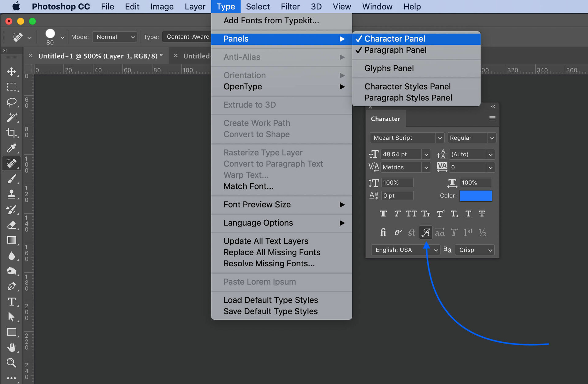Select the Horizontal Type tool

point(12,302)
